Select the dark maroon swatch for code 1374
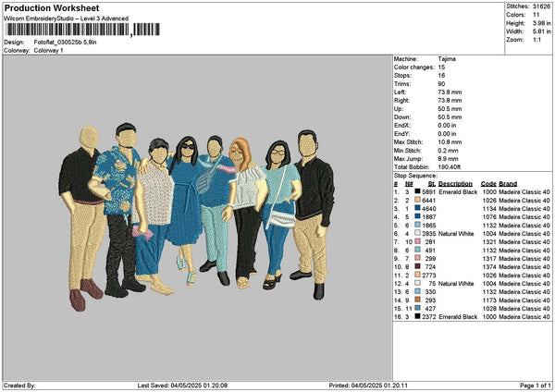 point(417,267)
